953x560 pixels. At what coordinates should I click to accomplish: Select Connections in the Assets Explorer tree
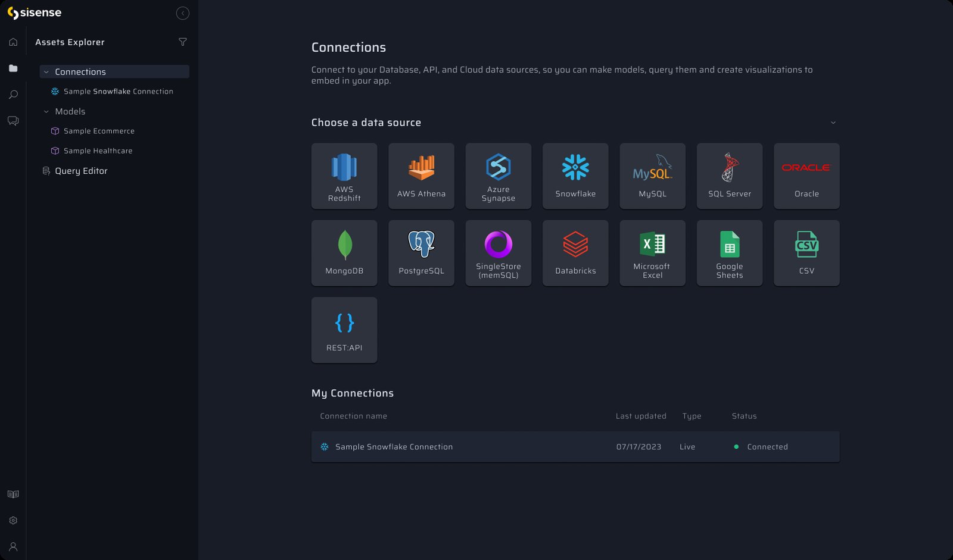pos(114,71)
